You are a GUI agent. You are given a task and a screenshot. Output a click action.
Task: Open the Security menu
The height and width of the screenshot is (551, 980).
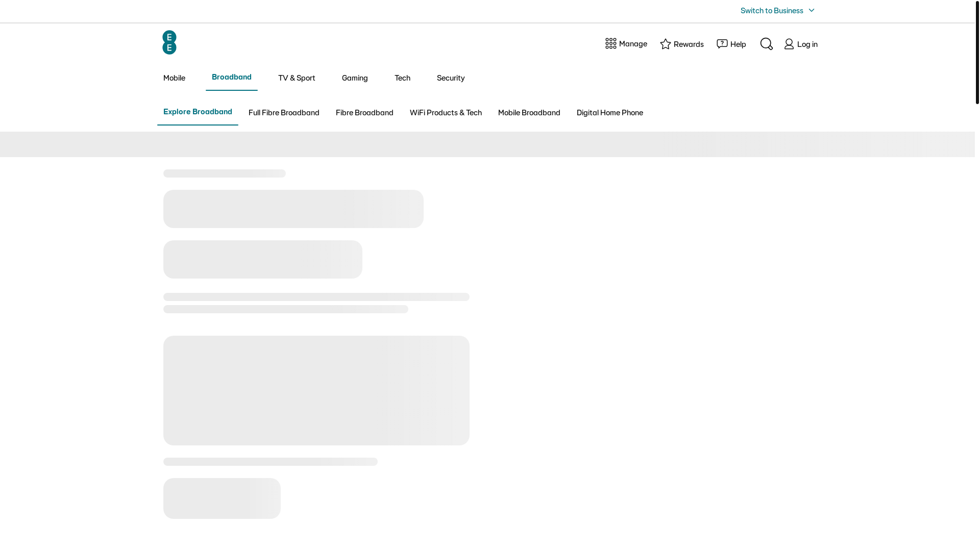(451, 78)
